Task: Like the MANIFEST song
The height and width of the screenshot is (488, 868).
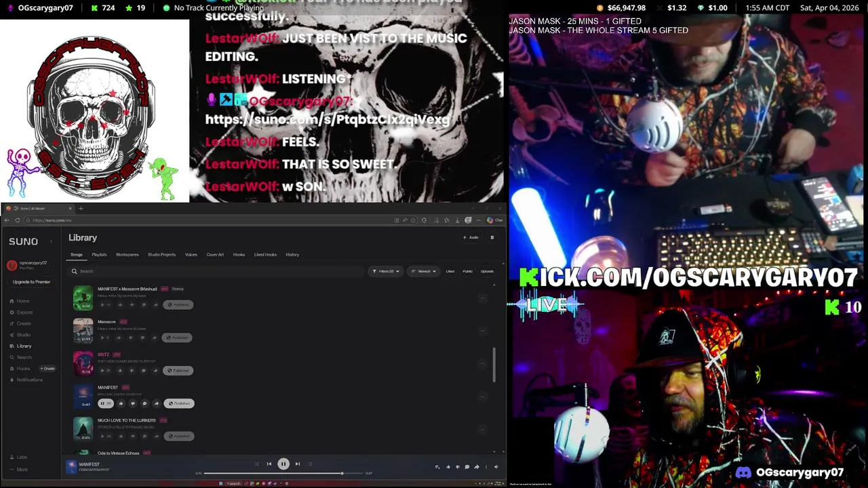Action: click(x=121, y=403)
